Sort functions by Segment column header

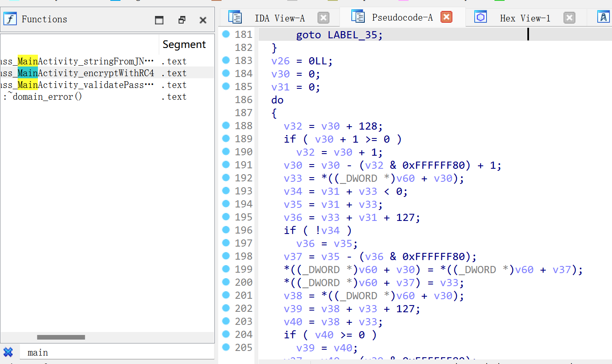(184, 44)
